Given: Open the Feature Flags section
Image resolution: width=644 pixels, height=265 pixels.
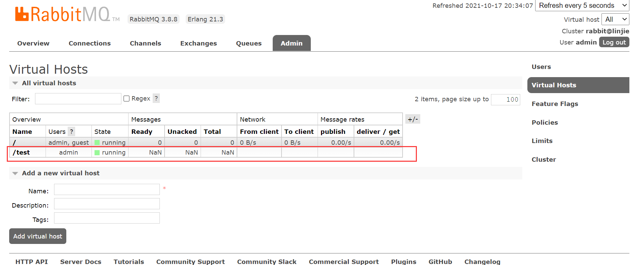Looking at the screenshot, I should 555,104.
